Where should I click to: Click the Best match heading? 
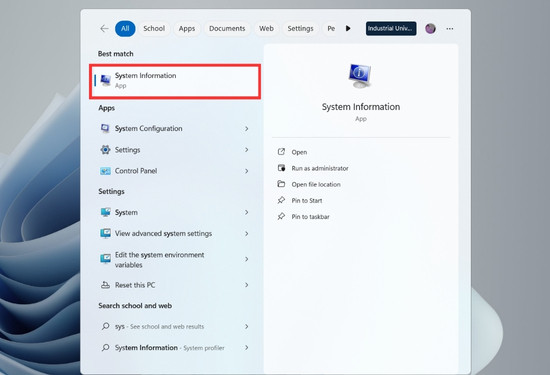coord(116,54)
